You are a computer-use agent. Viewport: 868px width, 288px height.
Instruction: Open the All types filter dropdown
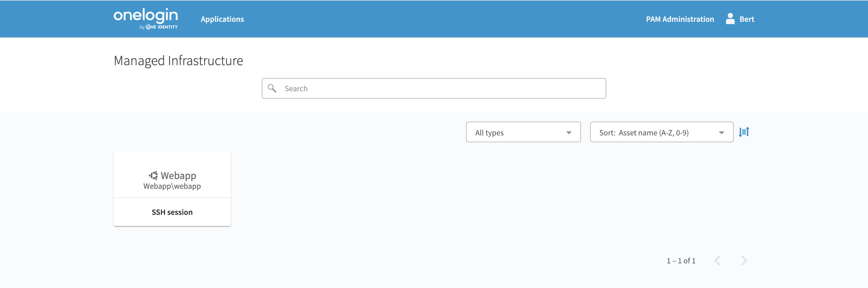pos(523,132)
